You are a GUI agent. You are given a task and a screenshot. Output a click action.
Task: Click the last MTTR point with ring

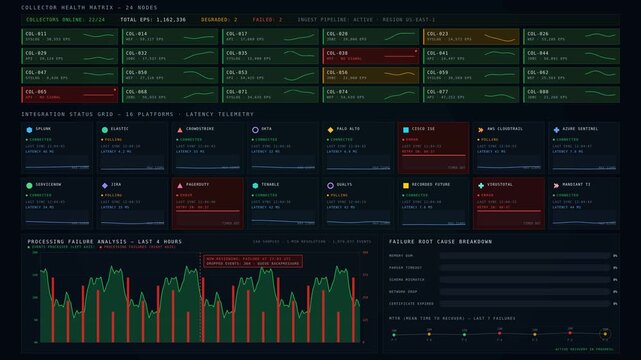tap(605, 333)
